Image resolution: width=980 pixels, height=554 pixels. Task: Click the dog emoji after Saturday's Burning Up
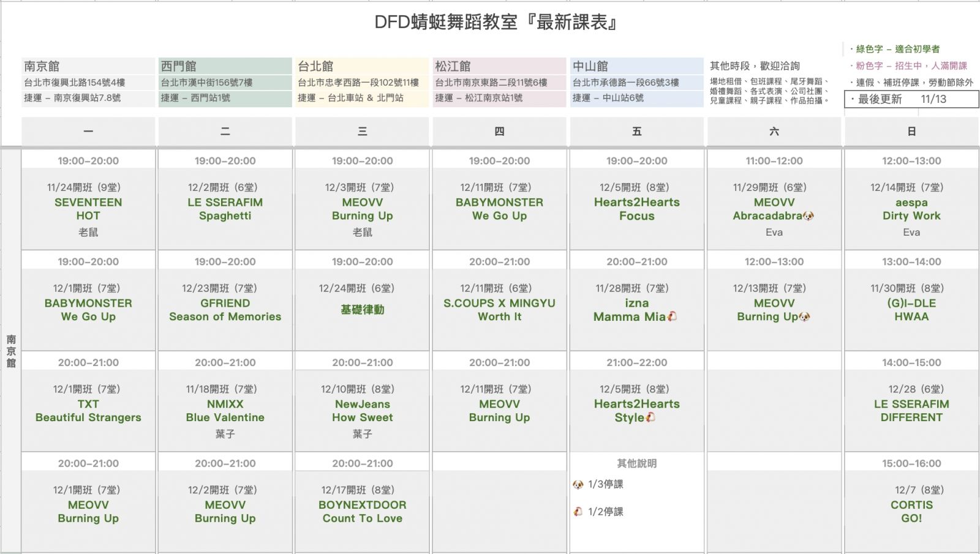click(x=804, y=317)
